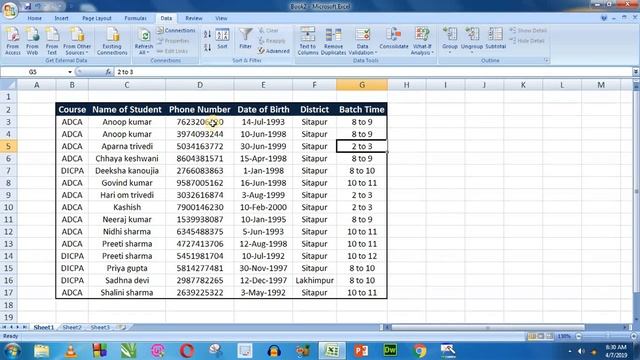This screenshot has height=360, width=640.
Task: Open Name Box dropdown arrow
Action: point(70,72)
